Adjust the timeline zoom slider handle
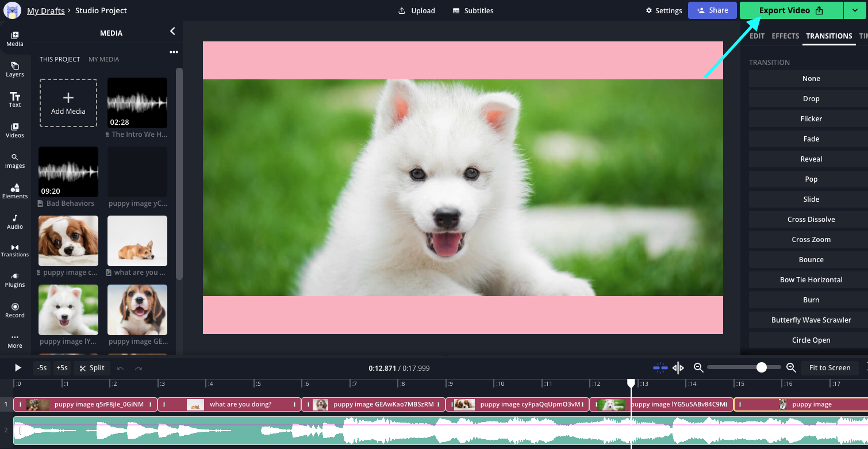Screen dimensions: 868x449 pyautogui.click(x=761, y=368)
